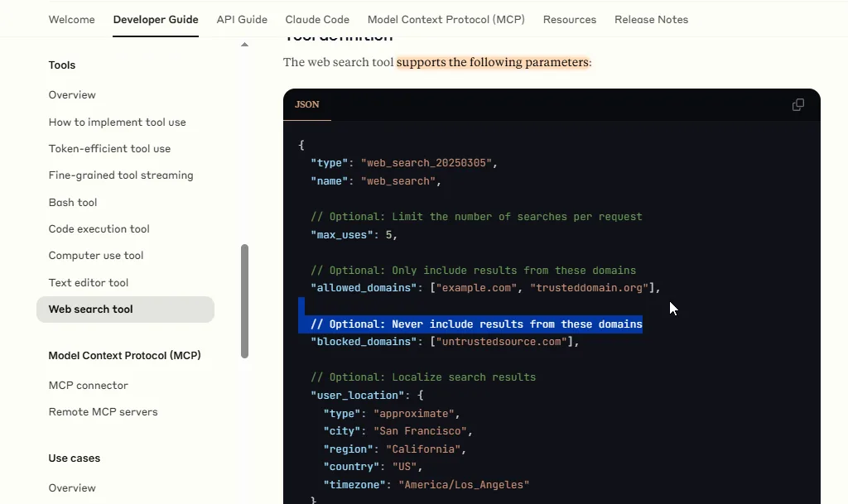Open Code execution tool page

99,229
